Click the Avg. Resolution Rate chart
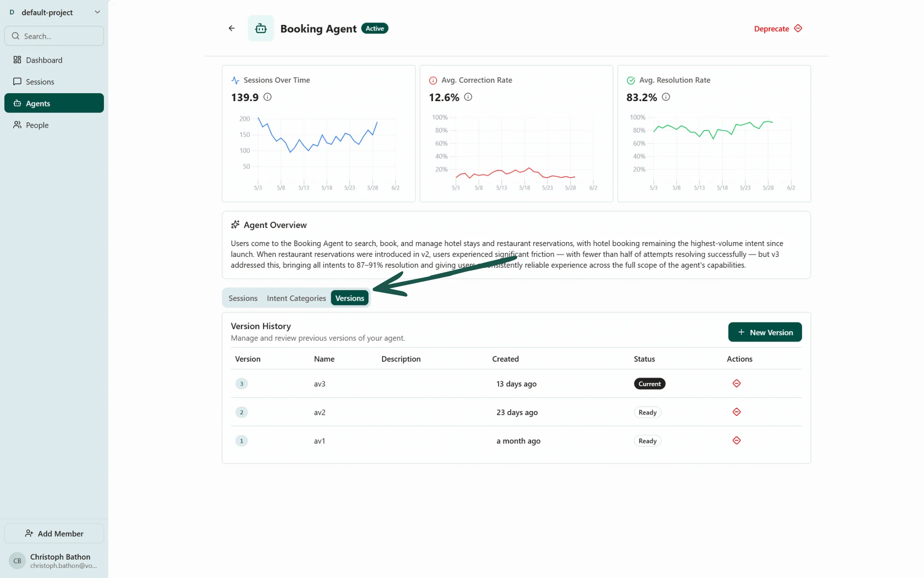 714,154
